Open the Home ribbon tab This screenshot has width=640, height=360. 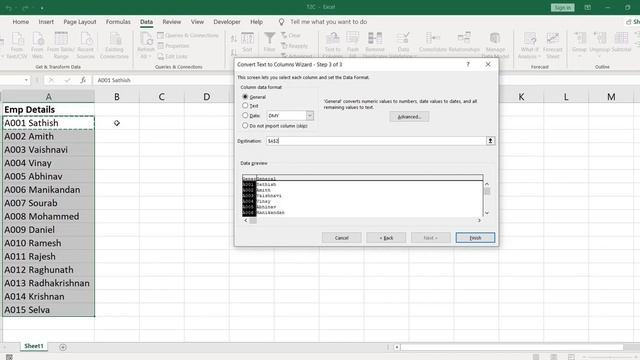[20, 22]
